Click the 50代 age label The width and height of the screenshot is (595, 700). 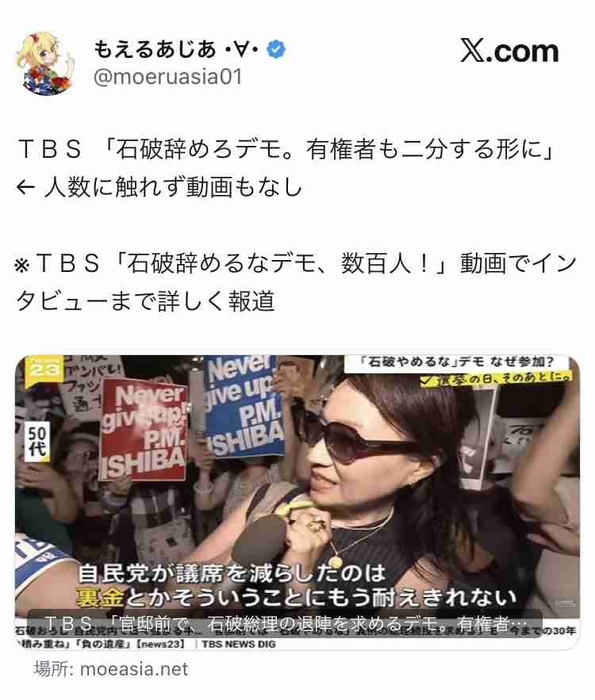tap(37, 441)
